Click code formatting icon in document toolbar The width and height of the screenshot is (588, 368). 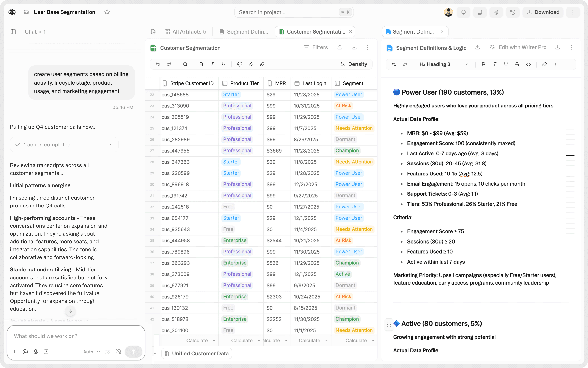(x=528, y=64)
